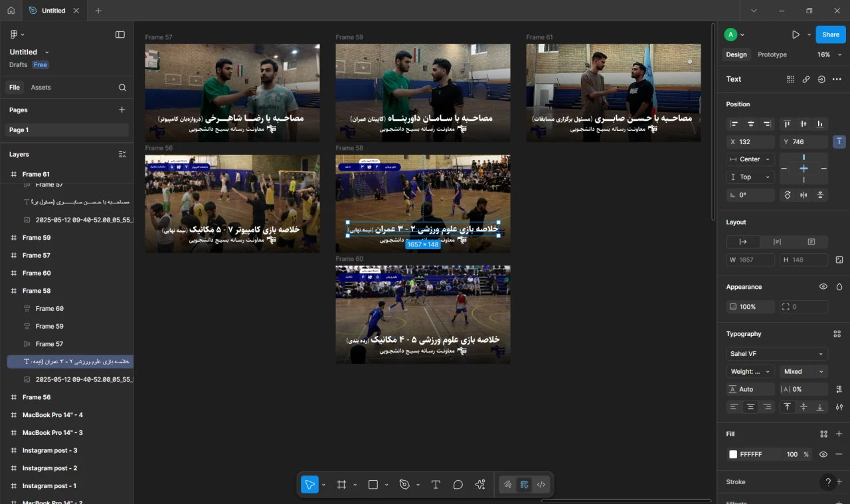
Task: Select the Pen tool
Action: [x=404, y=485]
